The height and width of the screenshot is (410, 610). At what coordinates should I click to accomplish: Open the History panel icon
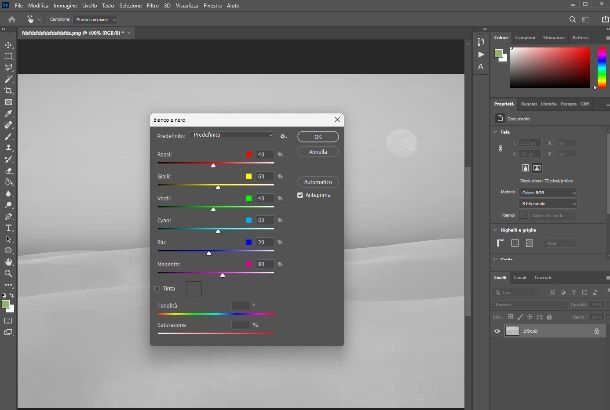(x=481, y=42)
